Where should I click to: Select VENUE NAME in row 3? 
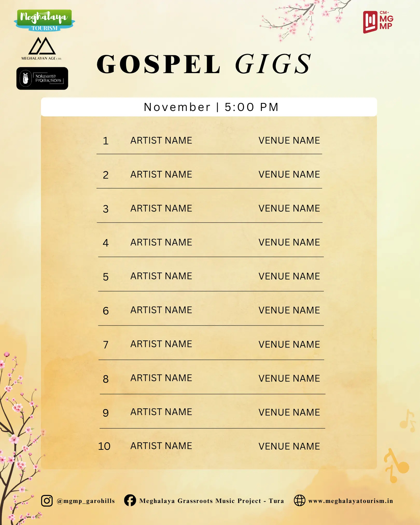point(289,208)
